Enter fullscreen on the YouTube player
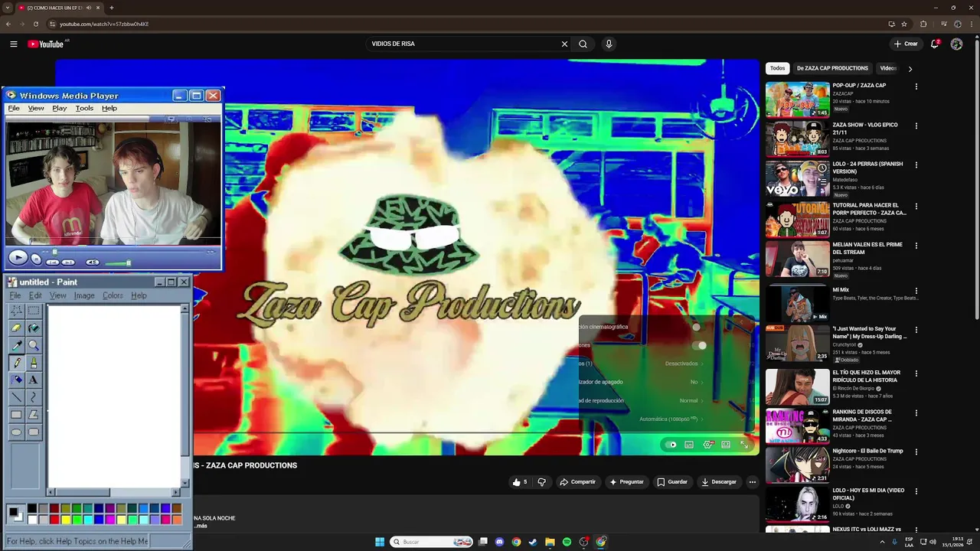Image resolution: width=980 pixels, height=551 pixels. (743, 445)
